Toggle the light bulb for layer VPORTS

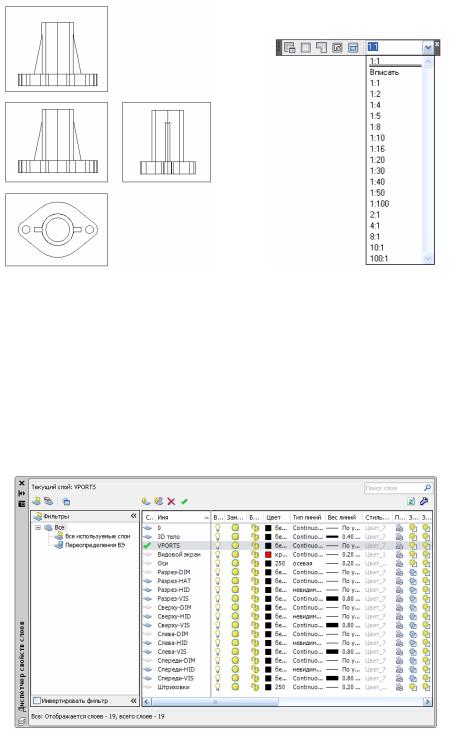point(218,545)
